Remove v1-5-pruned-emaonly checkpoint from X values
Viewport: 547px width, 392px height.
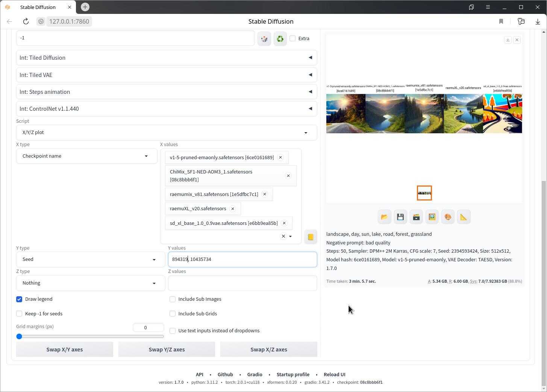[280, 157]
